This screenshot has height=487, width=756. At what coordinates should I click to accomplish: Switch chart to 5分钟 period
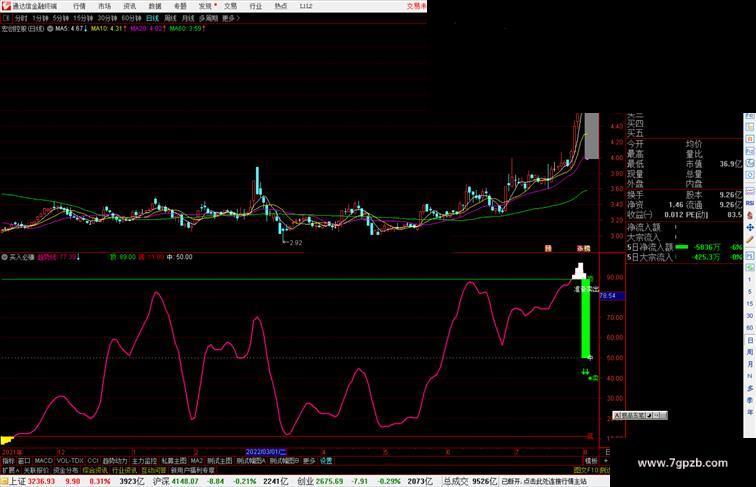(61, 18)
